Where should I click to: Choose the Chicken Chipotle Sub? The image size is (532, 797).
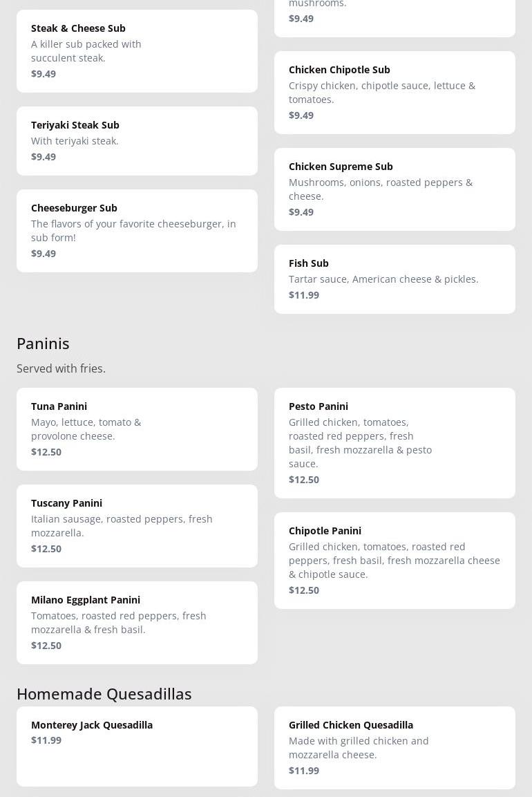coord(395,93)
